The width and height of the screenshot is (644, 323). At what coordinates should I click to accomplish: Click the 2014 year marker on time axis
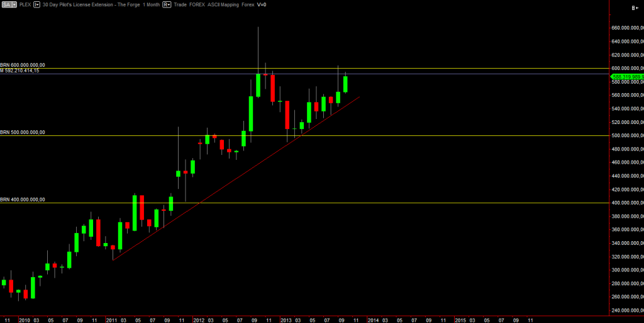(x=374, y=320)
